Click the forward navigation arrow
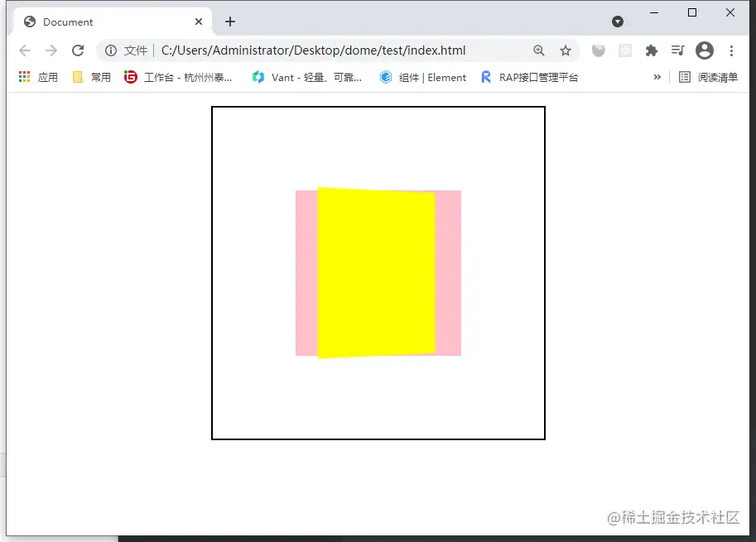 (x=51, y=50)
